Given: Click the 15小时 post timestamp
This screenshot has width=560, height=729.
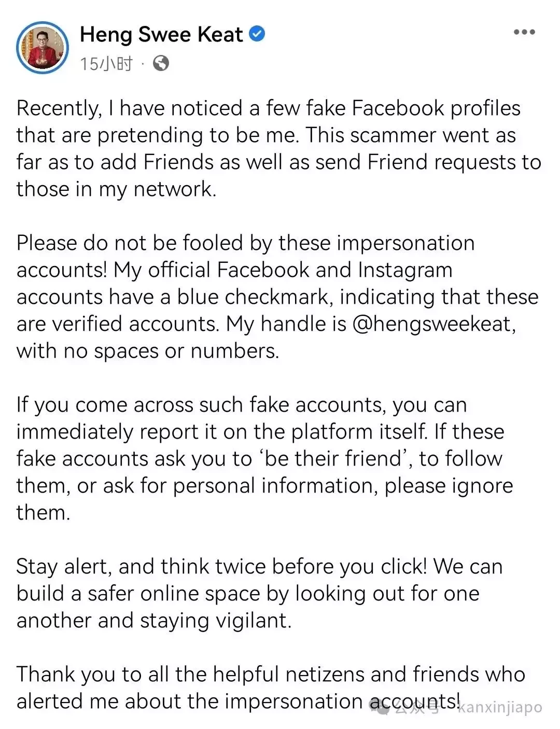Looking at the screenshot, I should (x=106, y=64).
